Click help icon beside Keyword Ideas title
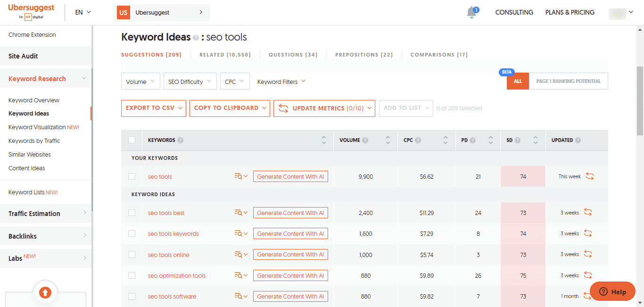The image size is (644, 307). point(196,38)
